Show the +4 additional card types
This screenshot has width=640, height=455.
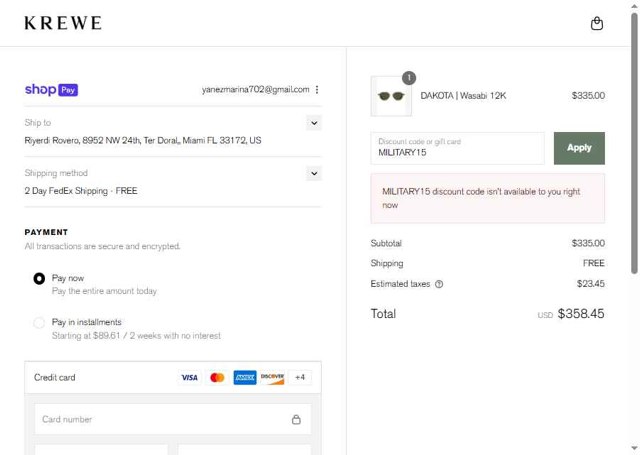[300, 377]
